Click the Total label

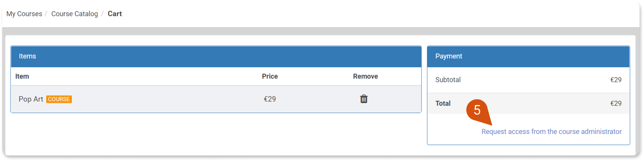pyautogui.click(x=443, y=103)
